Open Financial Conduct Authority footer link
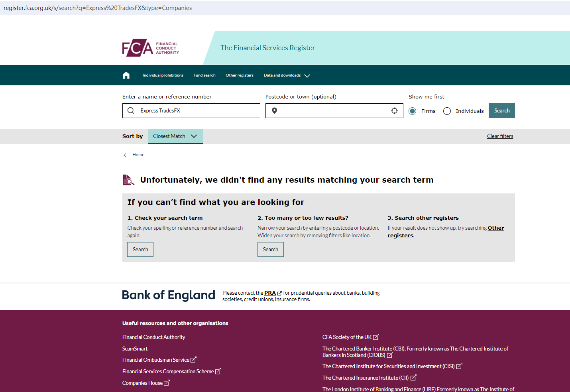 154,337
